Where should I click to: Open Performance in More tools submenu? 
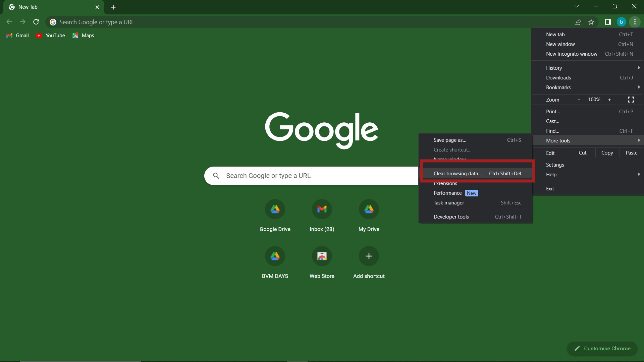coord(475,193)
